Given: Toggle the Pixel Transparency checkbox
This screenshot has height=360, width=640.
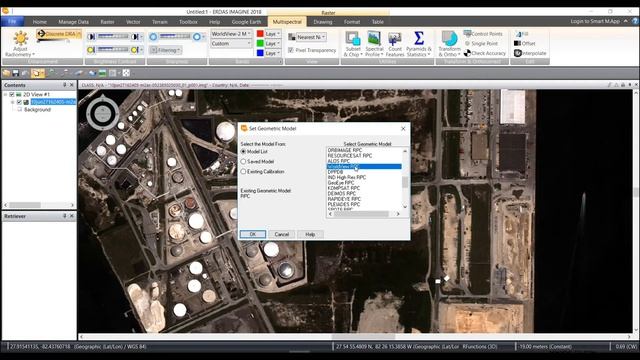Looking at the screenshot, I should coord(291,50).
